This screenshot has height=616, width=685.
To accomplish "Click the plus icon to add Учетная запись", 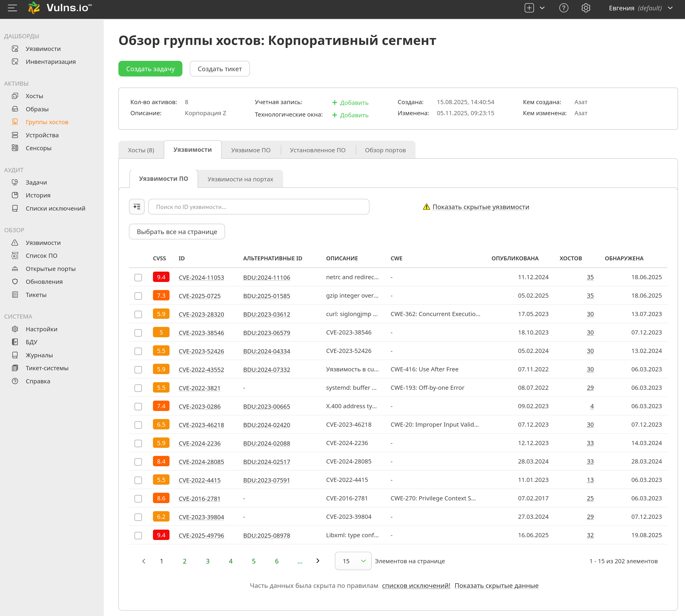I will click(x=334, y=103).
